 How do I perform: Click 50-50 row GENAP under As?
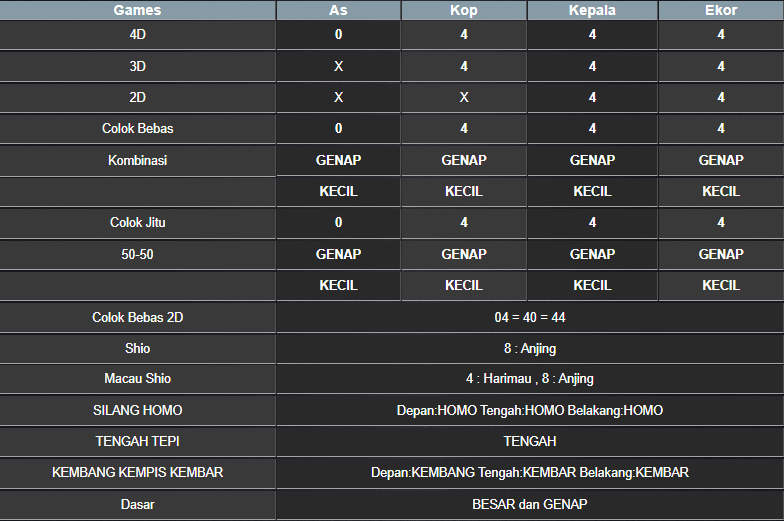(x=338, y=254)
